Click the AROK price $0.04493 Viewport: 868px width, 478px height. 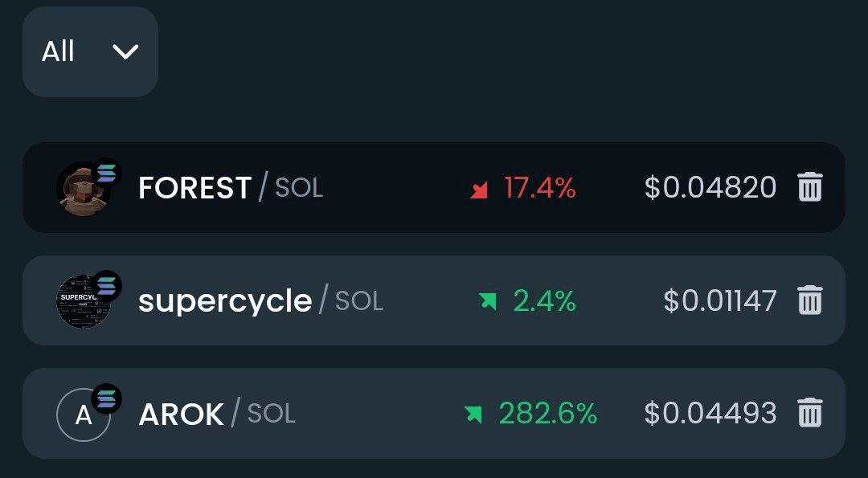(710, 413)
